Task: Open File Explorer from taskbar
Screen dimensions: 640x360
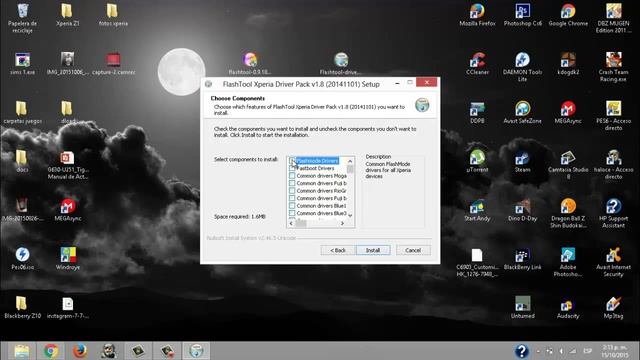Action: (22, 351)
